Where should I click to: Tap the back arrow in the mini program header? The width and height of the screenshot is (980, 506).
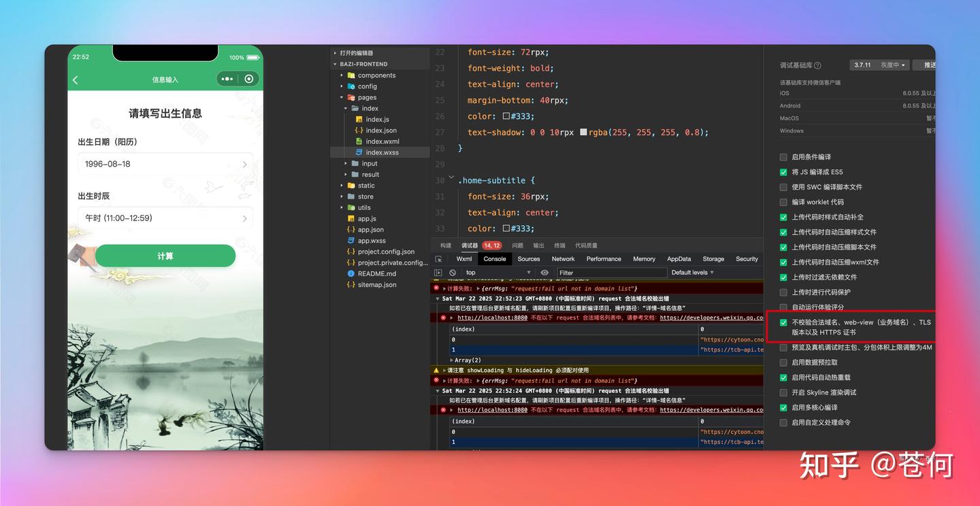point(76,80)
